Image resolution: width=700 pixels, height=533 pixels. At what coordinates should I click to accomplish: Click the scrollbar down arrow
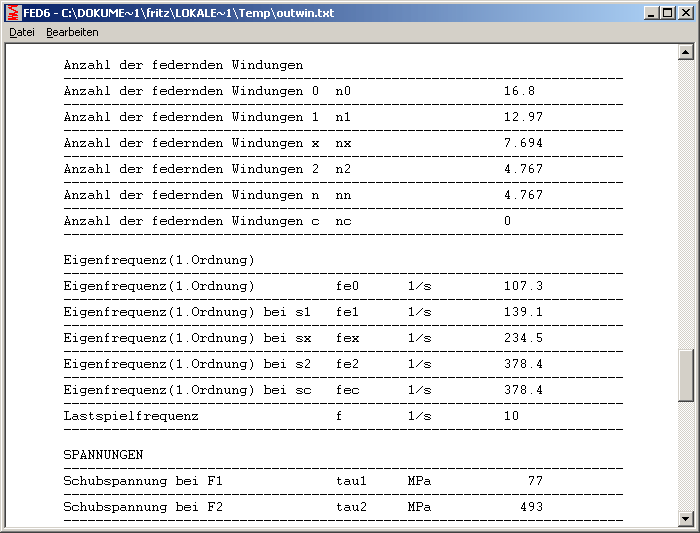click(686, 518)
